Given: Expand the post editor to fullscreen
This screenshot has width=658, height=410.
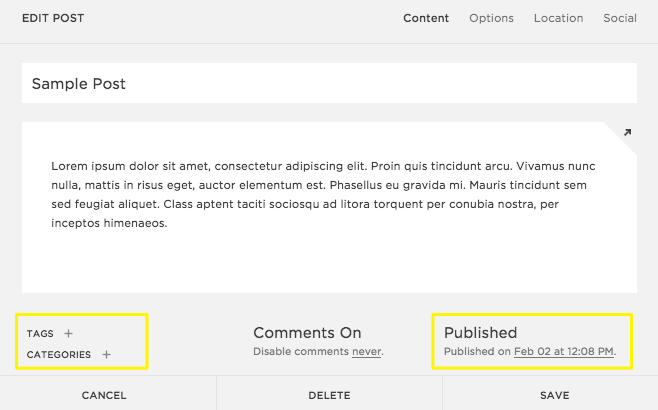Looking at the screenshot, I should coord(627,132).
